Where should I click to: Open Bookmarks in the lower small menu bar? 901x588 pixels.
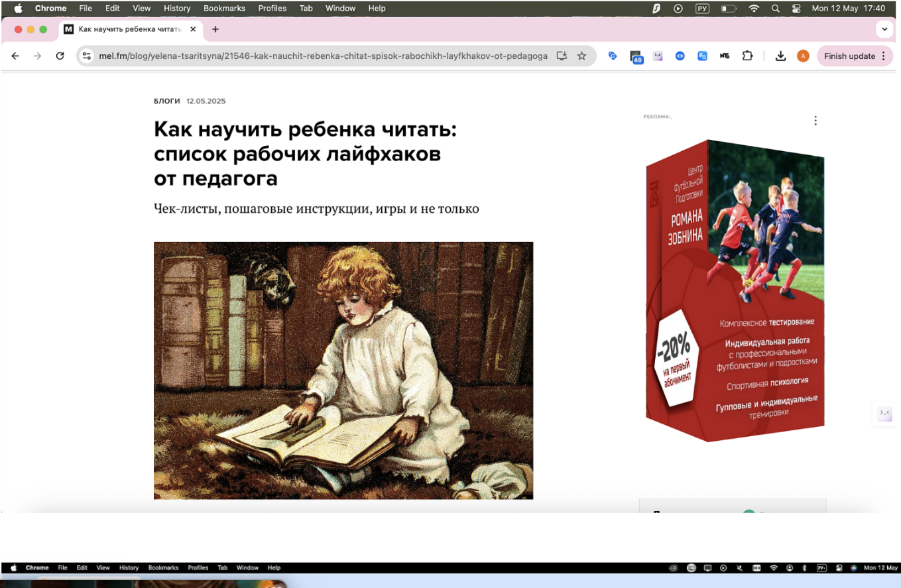click(163, 568)
